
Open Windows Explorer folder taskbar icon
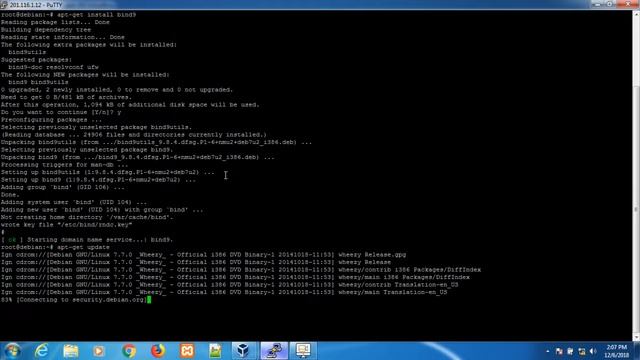click(x=71, y=351)
